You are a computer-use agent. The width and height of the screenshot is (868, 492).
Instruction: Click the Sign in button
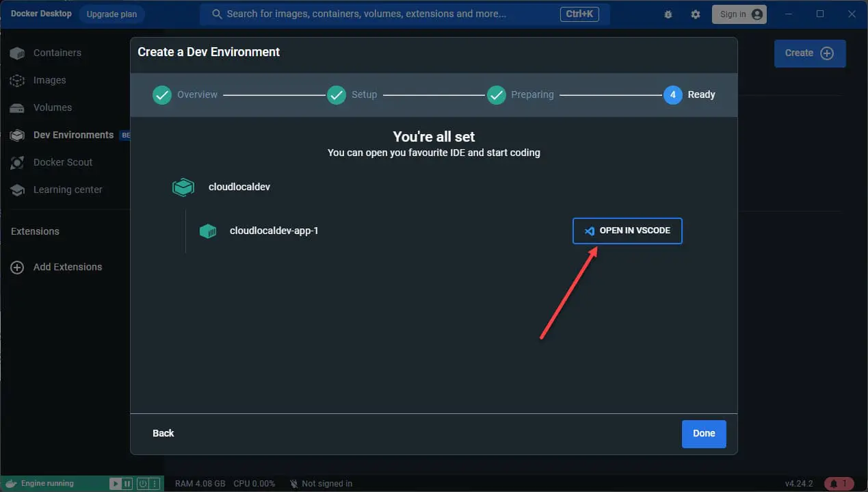(x=739, y=14)
